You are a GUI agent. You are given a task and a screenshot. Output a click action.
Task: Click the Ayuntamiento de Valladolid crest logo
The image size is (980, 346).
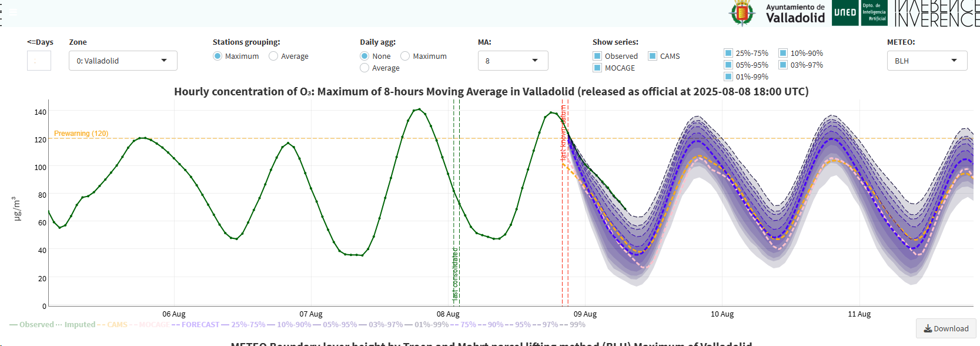(x=742, y=13)
